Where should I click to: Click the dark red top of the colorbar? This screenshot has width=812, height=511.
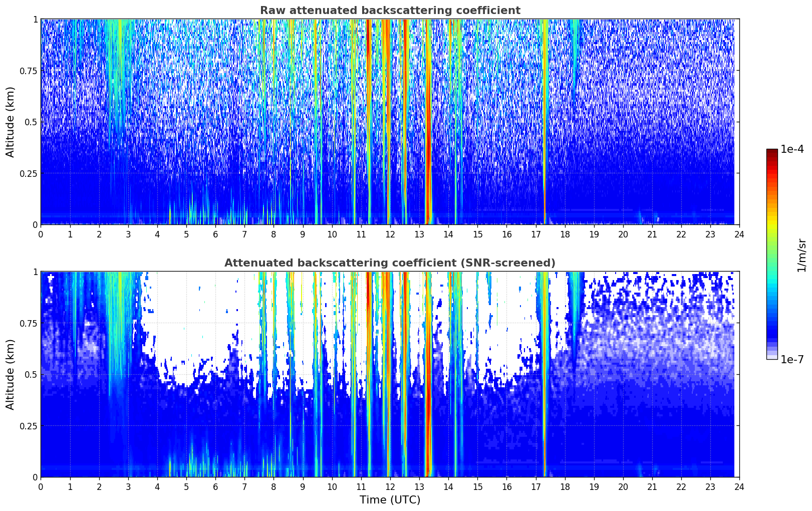coord(772,152)
